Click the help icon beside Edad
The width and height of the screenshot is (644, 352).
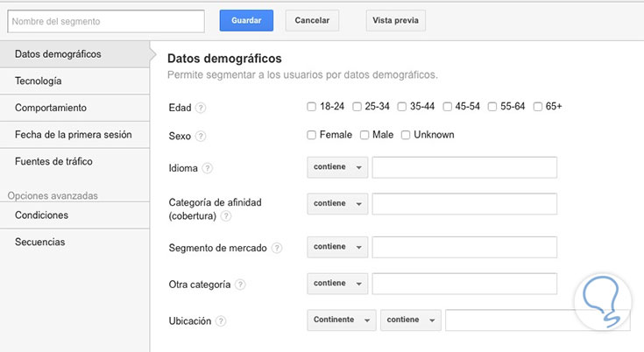click(201, 108)
